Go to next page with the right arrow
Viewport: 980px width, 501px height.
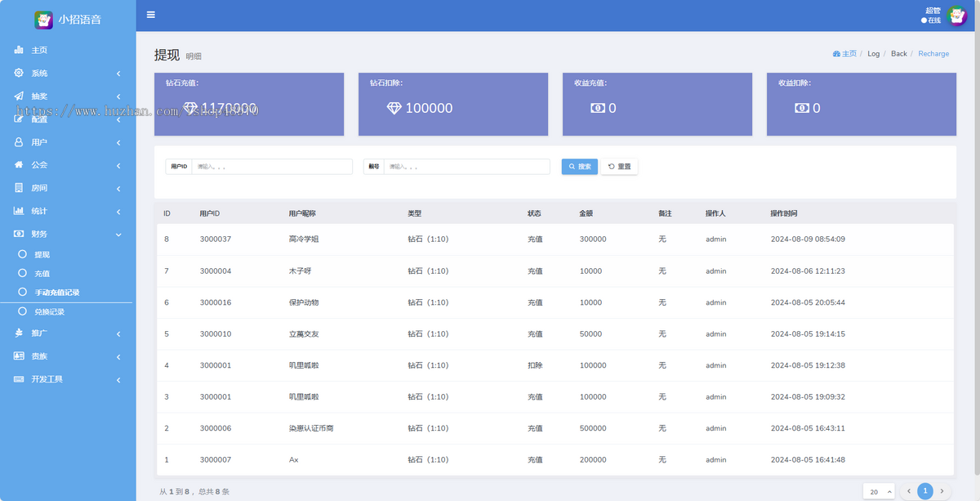pyautogui.click(x=942, y=491)
